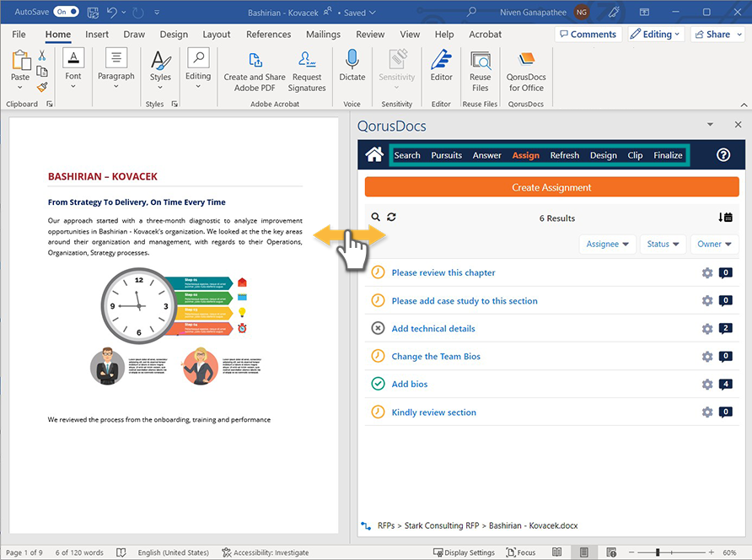This screenshot has width=752, height=560.
Task: Open the Customize Quick Access Toolbar arrow
Action: (157, 13)
